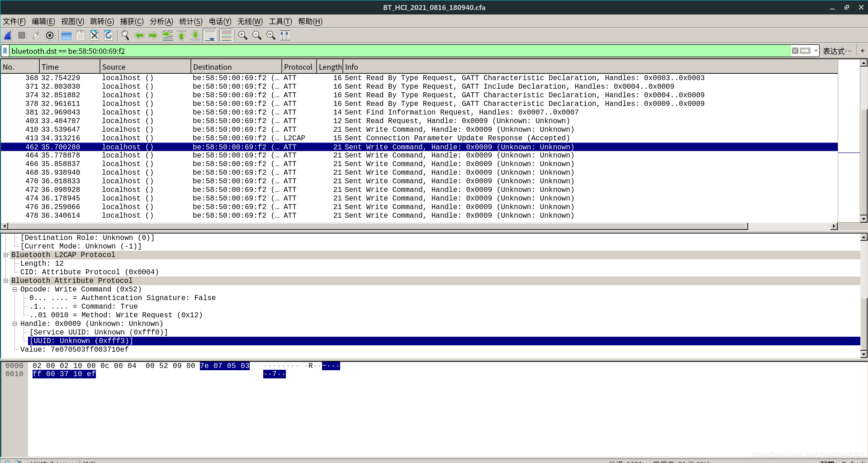868x463 pixels.
Task: Go back to the previous packet arrow
Action: coord(139,35)
